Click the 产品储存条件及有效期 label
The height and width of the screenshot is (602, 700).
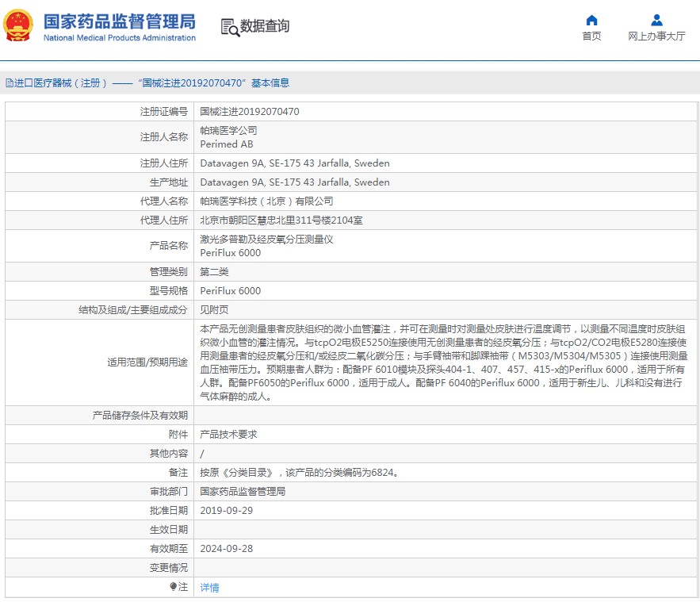pyautogui.click(x=140, y=416)
